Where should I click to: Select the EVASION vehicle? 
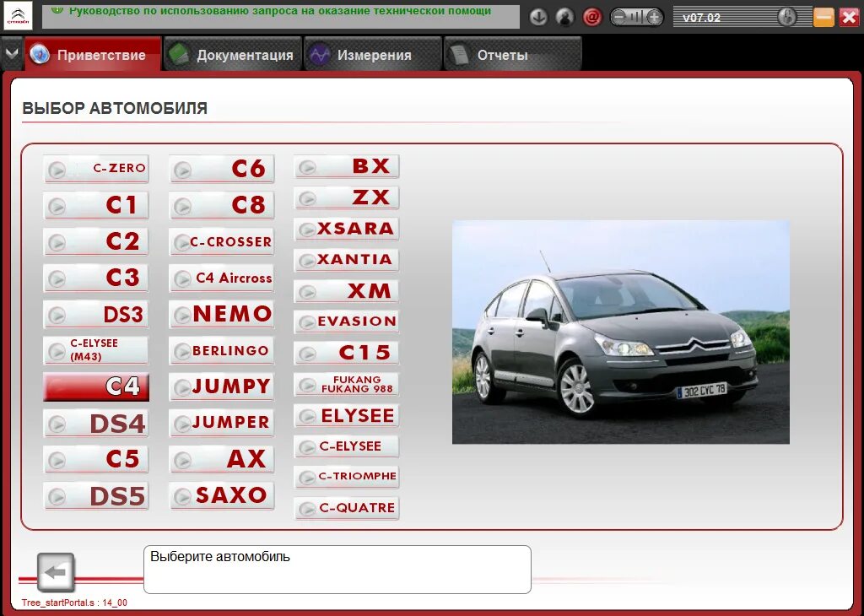347,322
